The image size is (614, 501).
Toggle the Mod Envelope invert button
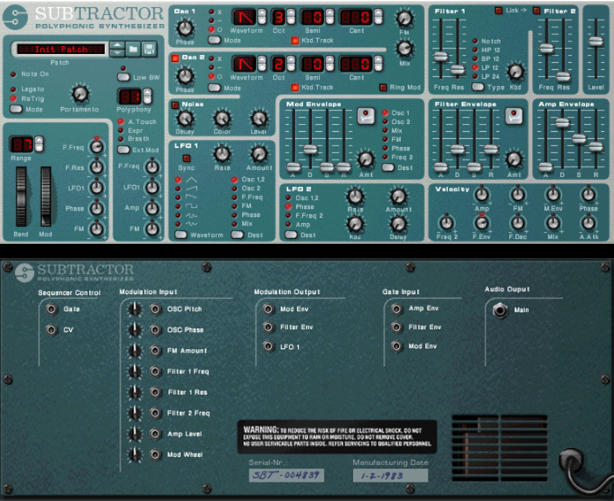pos(366,116)
